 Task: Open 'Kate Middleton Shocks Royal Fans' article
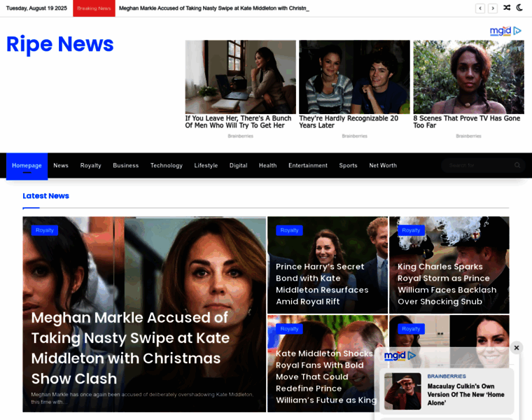(326, 377)
